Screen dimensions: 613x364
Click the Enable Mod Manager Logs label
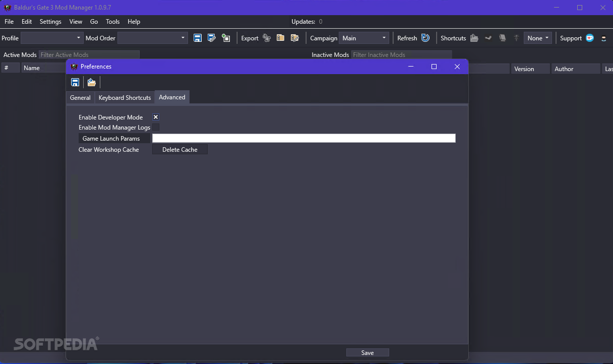[x=114, y=128]
